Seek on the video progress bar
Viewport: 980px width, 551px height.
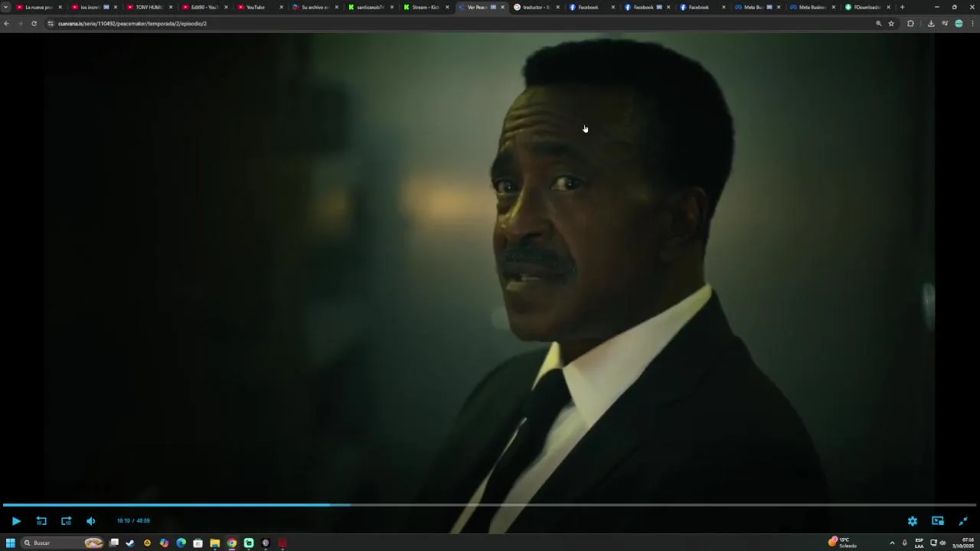point(490,505)
